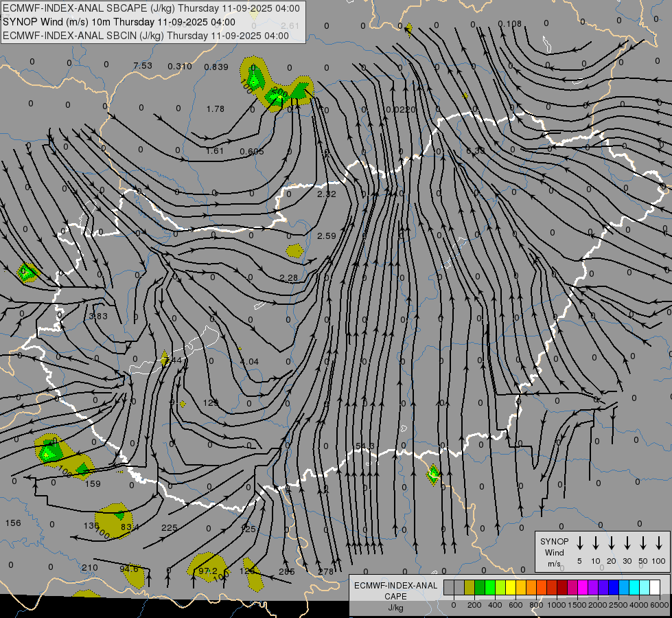The height and width of the screenshot is (618, 672).
Task: Pick the white CAPE legend swatch
Action: tap(654, 587)
